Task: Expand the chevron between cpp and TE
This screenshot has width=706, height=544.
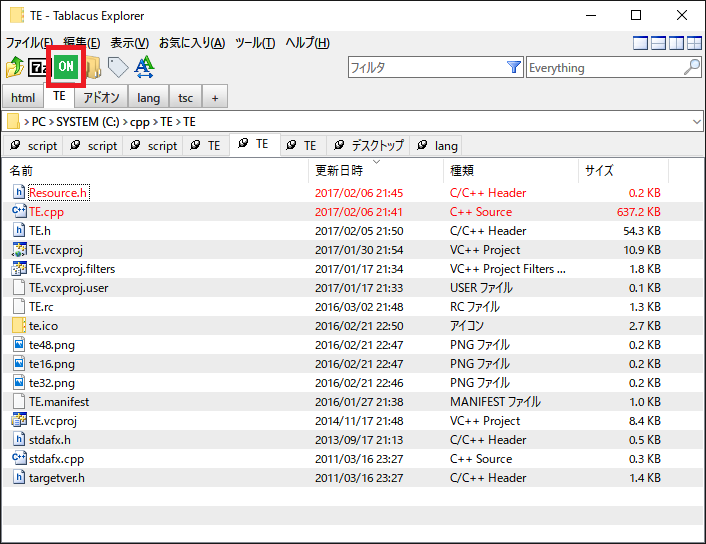Action: tap(155, 122)
